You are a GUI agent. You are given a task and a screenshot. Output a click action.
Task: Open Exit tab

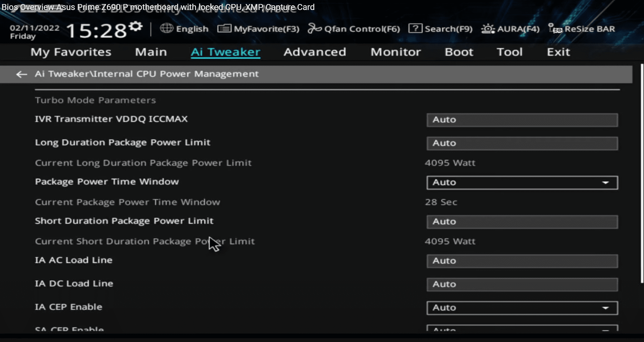point(558,52)
